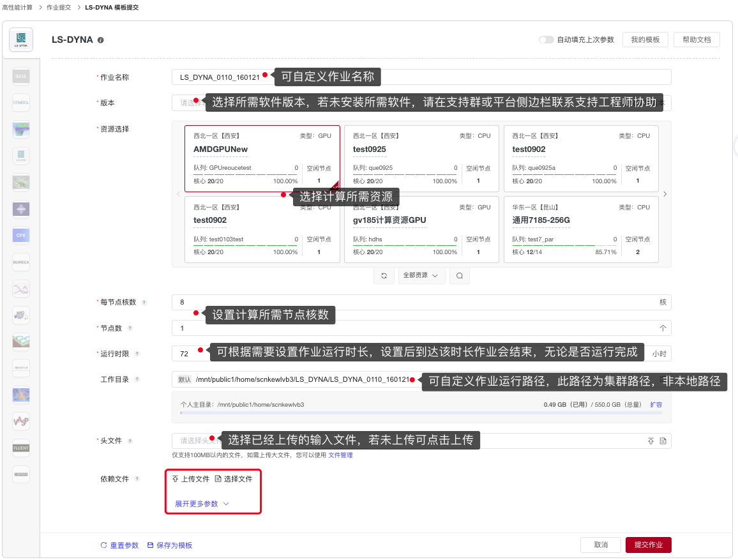Viewport: 738px width, 560px height.
Task: Expand 展开更多参数 section
Action: [x=202, y=504]
